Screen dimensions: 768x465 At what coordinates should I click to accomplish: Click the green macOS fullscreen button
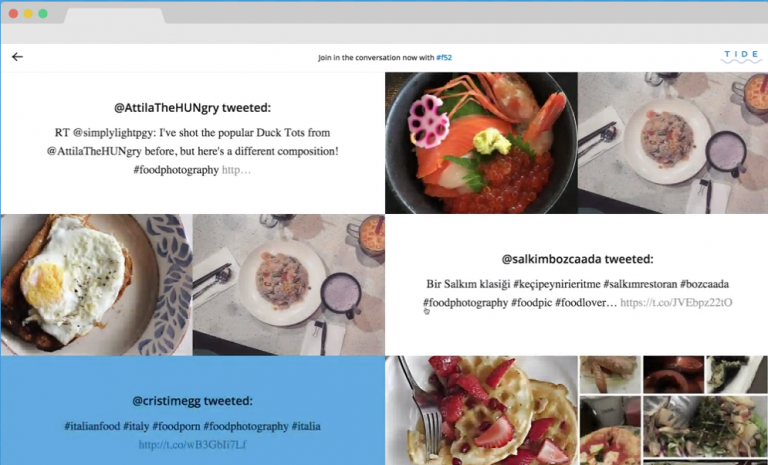[43, 14]
